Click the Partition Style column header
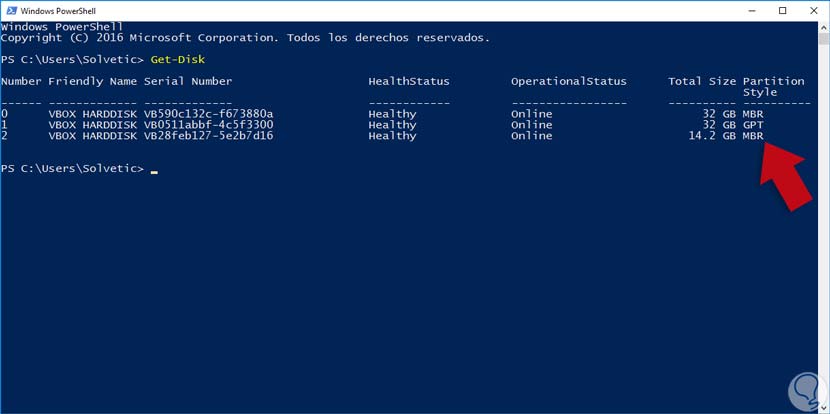 [773, 86]
